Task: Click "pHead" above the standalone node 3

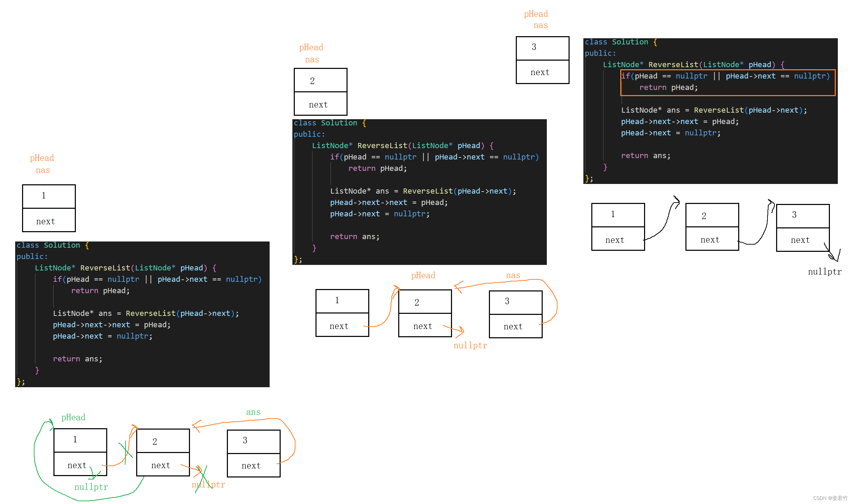Action: (536, 14)
